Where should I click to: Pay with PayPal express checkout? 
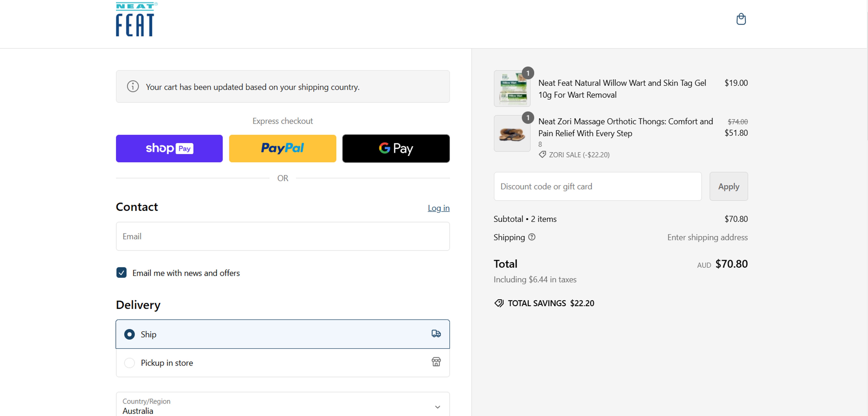pos(282,149)
